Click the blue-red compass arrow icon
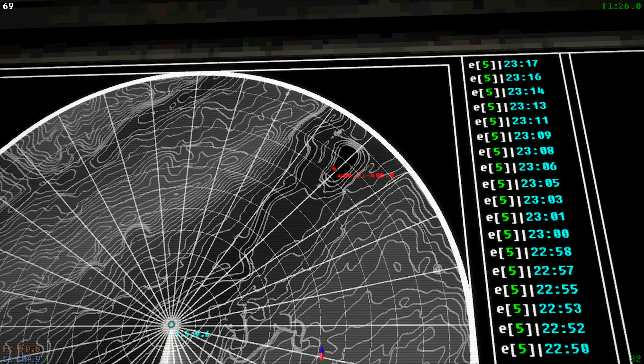Viewport: 644px width, 364px height. [322, 353]
